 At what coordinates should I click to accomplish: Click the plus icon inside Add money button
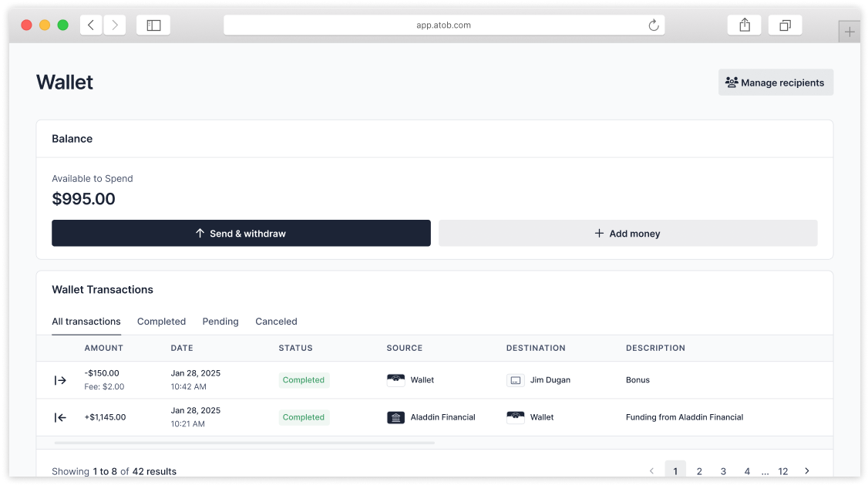(600, 233)
